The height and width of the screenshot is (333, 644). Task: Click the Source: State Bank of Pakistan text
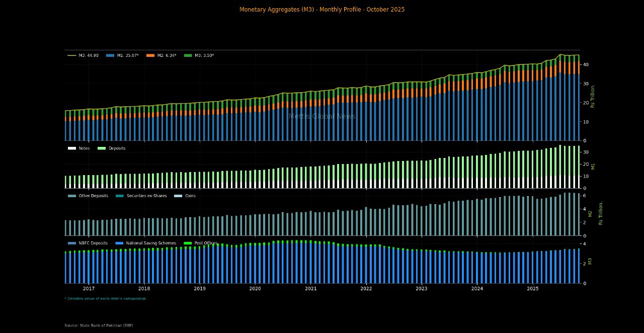click(99, 325)
